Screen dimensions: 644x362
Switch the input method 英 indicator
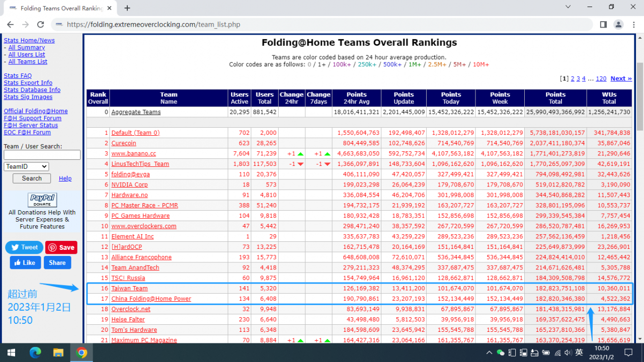click(x=579, y=353)
